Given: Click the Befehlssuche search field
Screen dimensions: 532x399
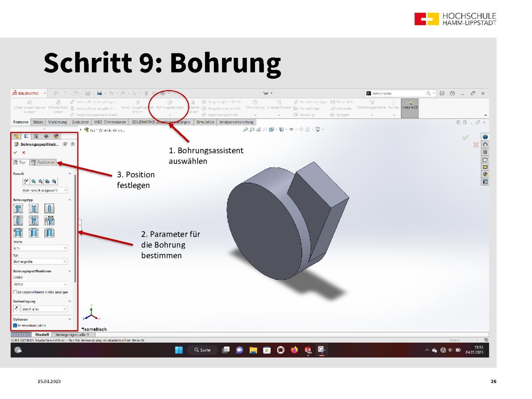Looking at the screenshot, I should click(x=397, y=93).
